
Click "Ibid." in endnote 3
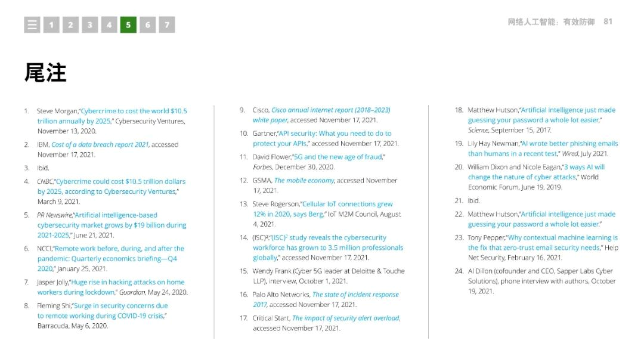pos(43,168)
